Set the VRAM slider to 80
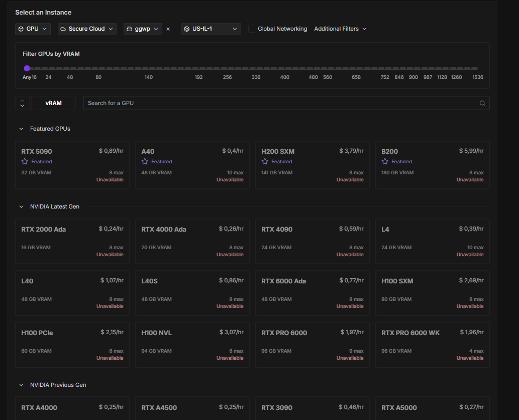Image resolution: width=519 pixels, height=420 pixels. [98, 68]
